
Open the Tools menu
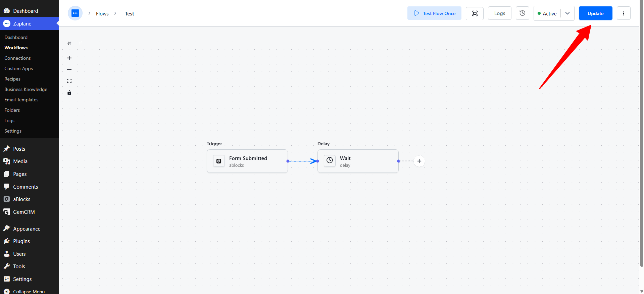click(x=30, y=266)
